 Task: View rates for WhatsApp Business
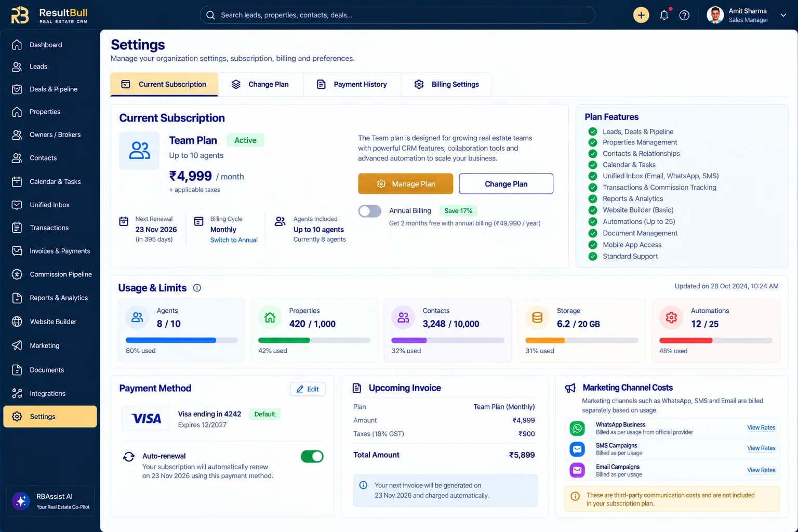point(761,428)
